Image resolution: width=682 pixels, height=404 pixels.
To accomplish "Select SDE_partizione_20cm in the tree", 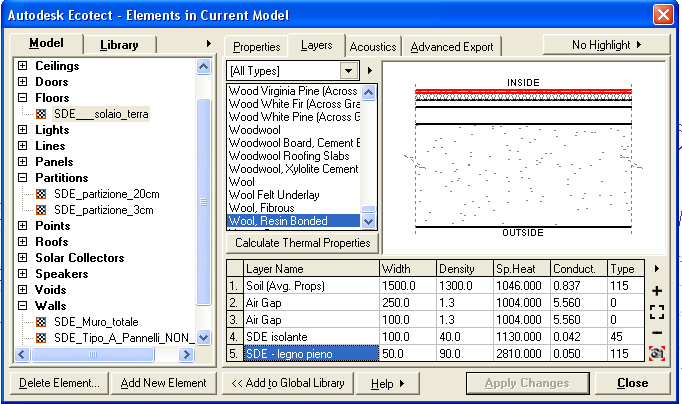I will tap(107, 194).
